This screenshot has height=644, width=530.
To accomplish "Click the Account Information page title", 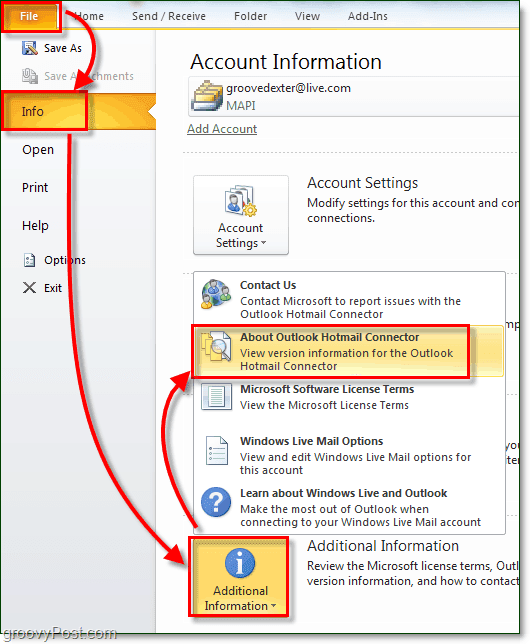I will [286, 62].
